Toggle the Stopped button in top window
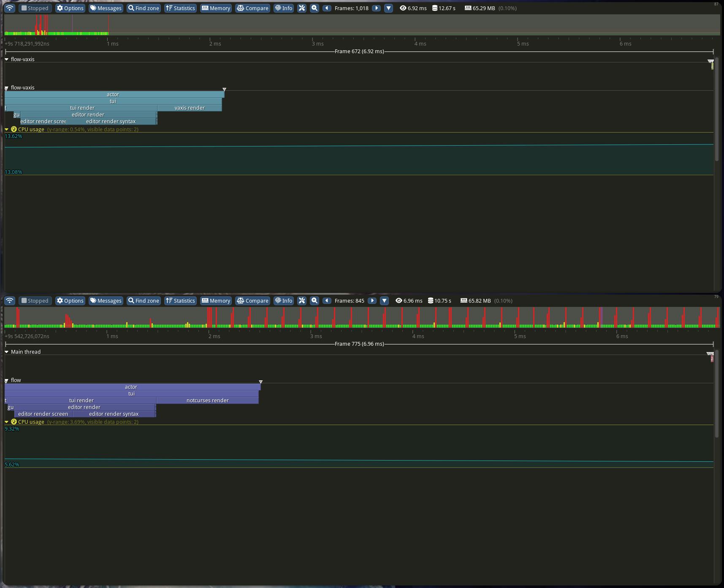Image resolution: width=724 pixels, height=588 pixels. 35,8
